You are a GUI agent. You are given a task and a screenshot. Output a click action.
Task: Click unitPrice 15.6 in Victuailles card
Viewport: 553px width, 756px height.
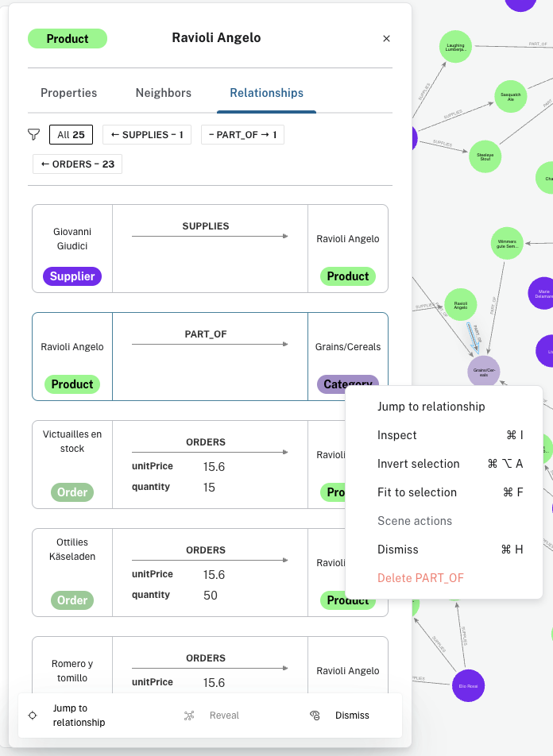point(214,467)
